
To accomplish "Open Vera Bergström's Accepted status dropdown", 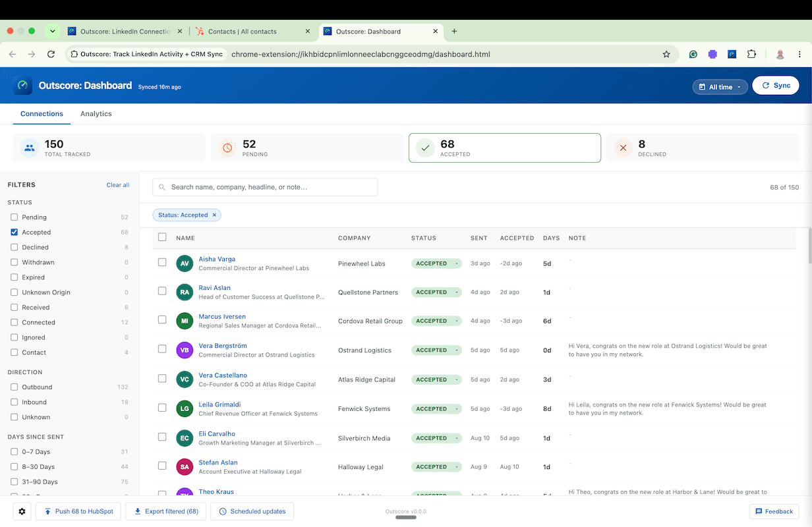I will pos(436,350).
